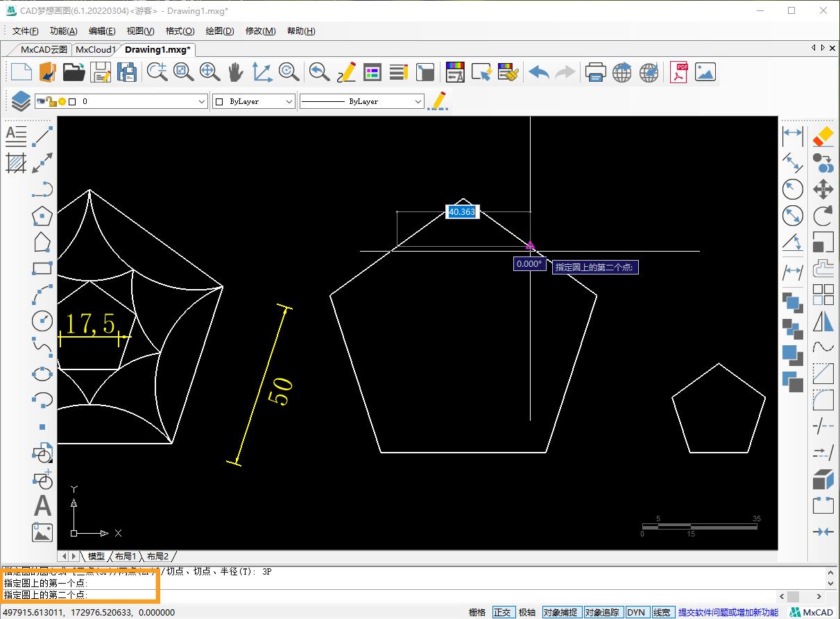Expand the layer selection dropdown
This screenshot has width=840, height=619.
(202, 101)
